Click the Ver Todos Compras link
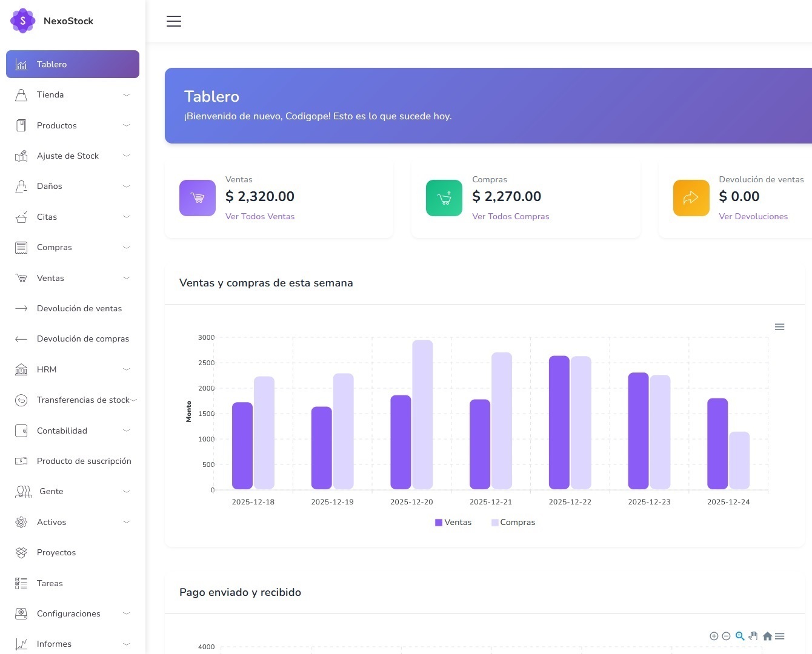 click(511, 216)
